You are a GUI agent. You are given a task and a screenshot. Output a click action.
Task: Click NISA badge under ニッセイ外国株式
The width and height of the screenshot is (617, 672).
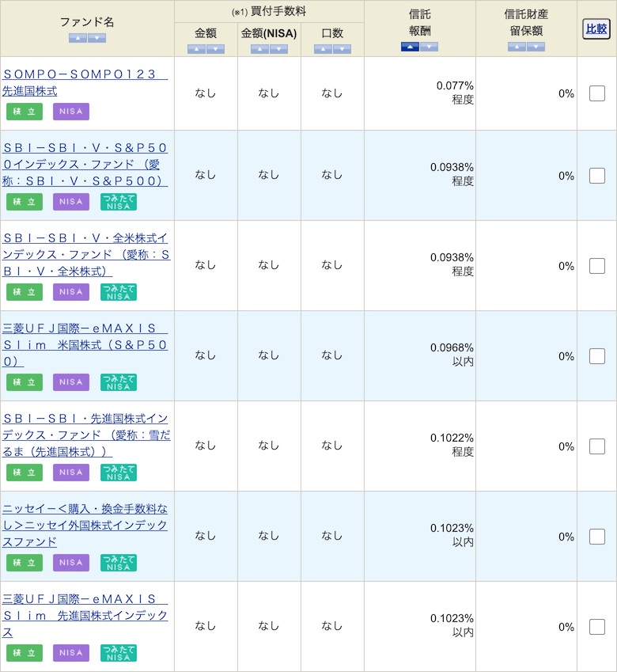(71, 563)
